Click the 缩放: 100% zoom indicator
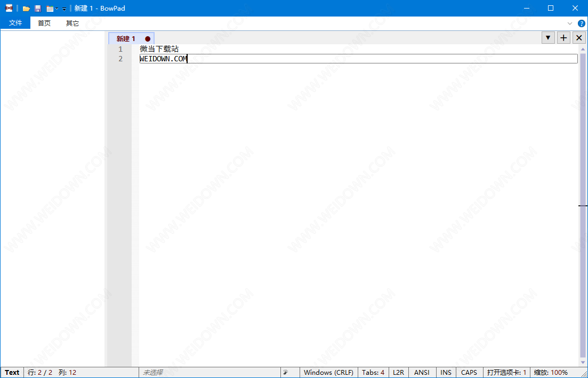 [551, 372]
